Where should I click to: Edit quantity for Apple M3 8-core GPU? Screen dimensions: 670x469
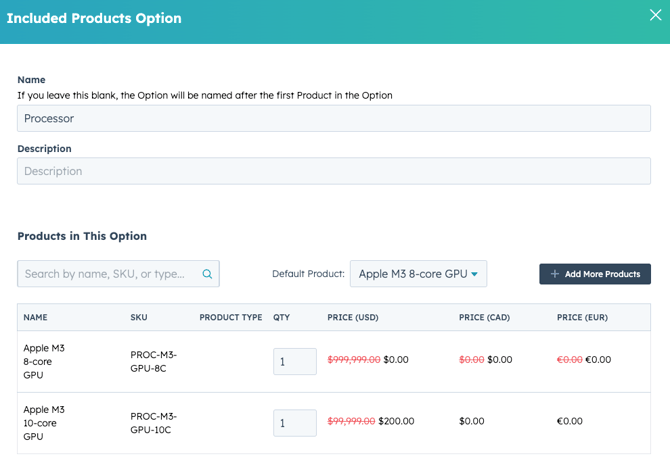point(294,361)
